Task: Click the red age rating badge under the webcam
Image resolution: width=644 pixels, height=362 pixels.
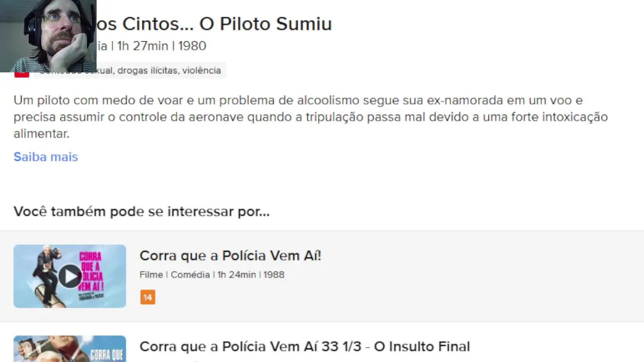Action: (x=22, y=75)
